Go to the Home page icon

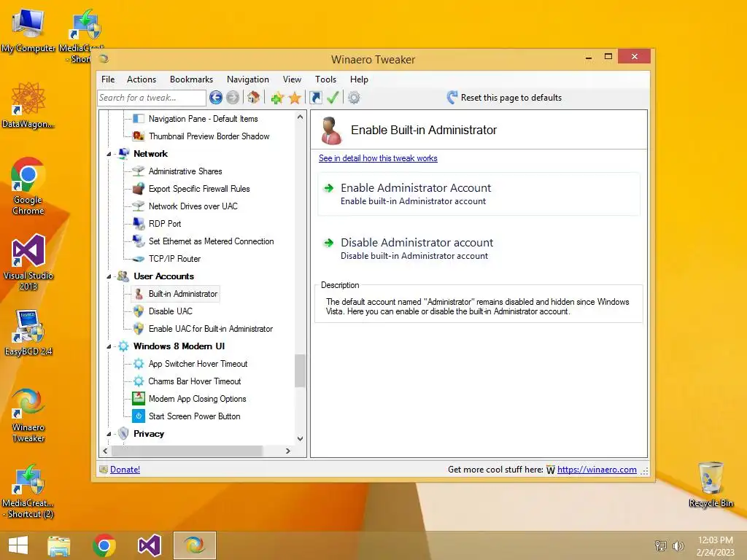253,98
